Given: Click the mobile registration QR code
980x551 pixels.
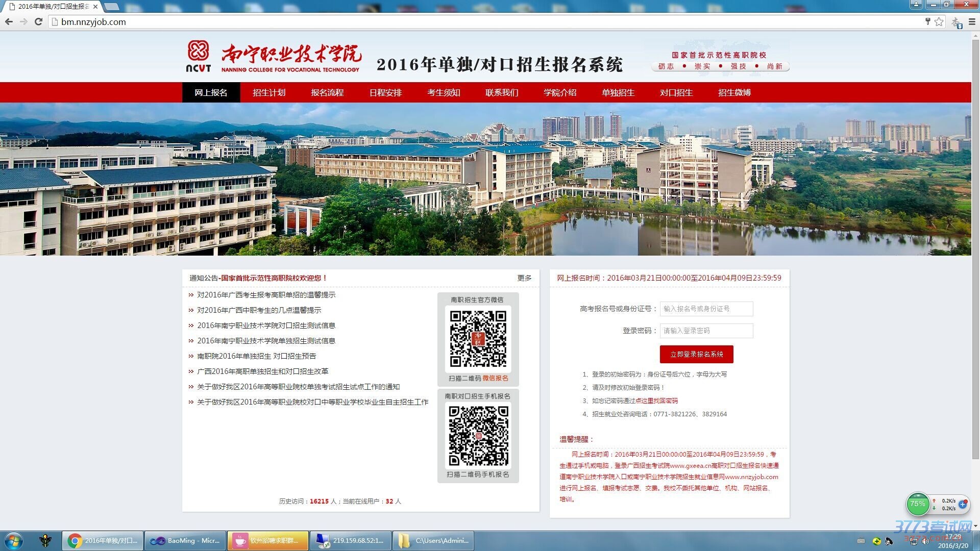Looking at the screenshot, I should point(478,435).
